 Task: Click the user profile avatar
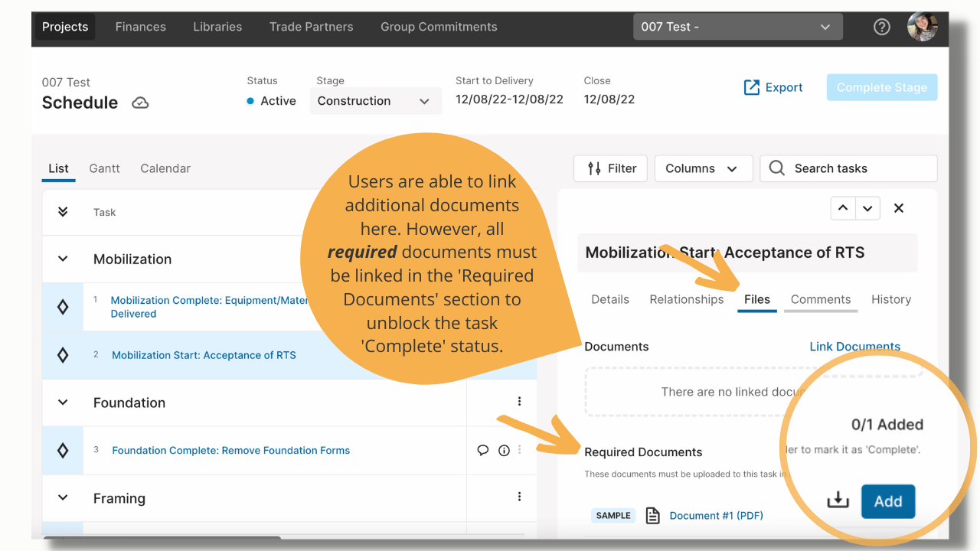[x=923, y=27]
